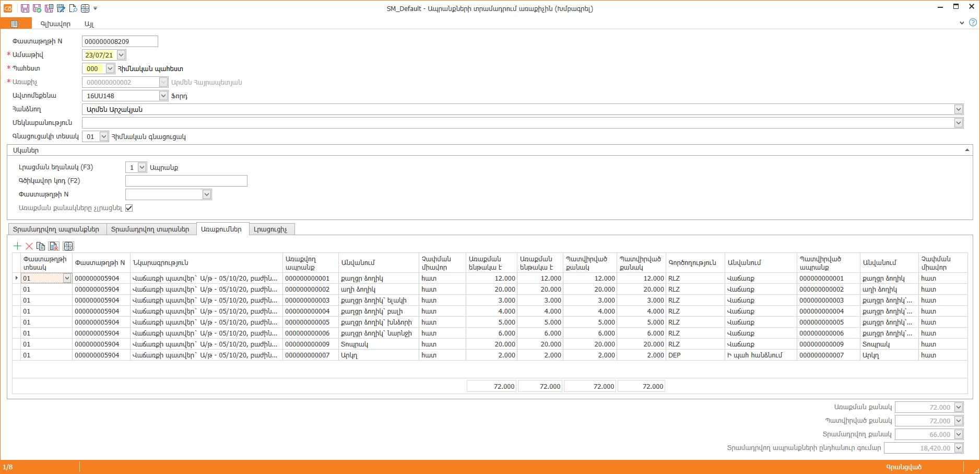Click the քաղցր ձողիկ՝ խնձորի cell
Screen dimensions: 980x474
point(379,322)
